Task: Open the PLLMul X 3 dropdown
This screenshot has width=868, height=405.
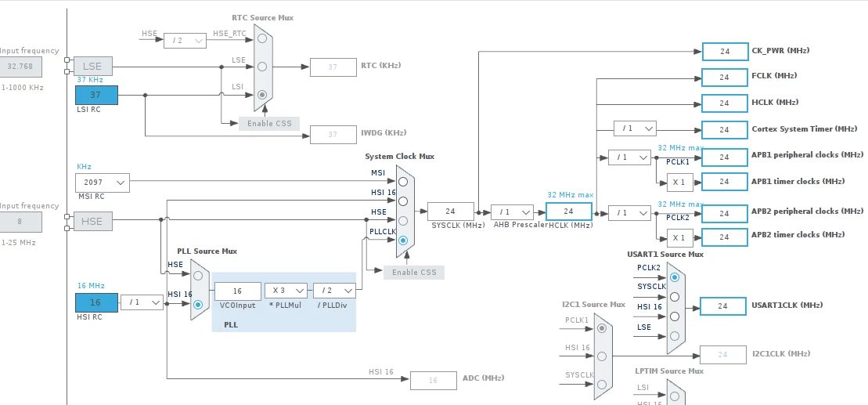Action: (286, 291)
